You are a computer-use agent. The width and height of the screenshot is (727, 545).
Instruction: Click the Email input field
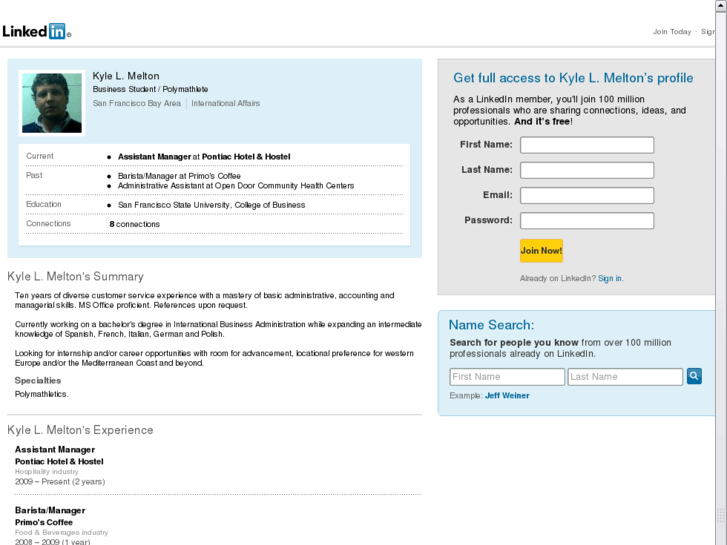click(x=587, y=195)
